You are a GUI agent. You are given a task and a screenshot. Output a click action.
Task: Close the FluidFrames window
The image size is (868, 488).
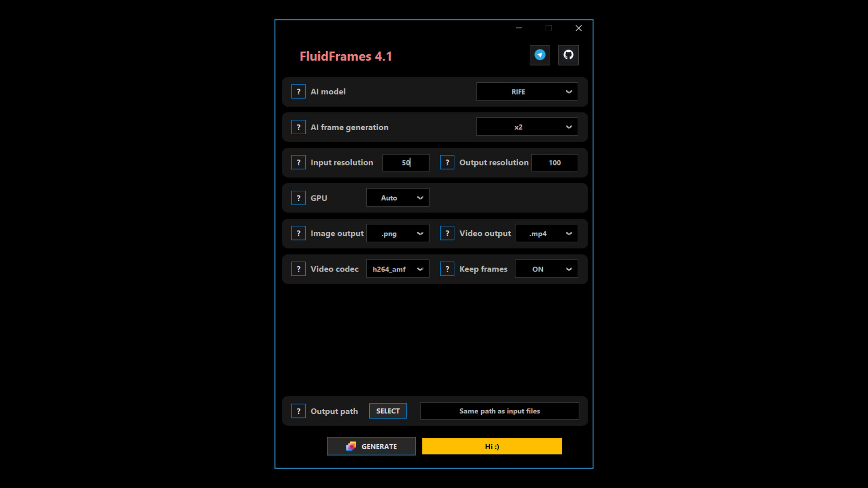click(579, 28)
